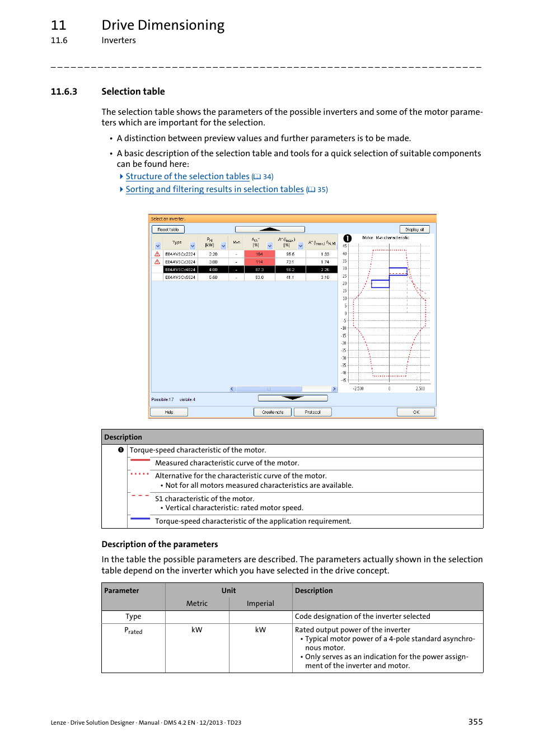Follow the page 34 reference link
The height and width of the screenshot is (756, 534).
(263, 177)
